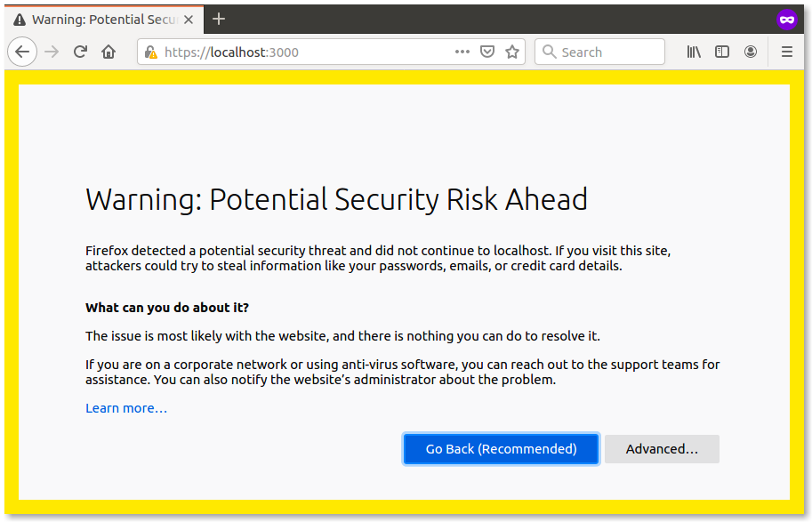812x522 pixels.
Task: Toggle the sidebar view
Action: click(722, 52)
